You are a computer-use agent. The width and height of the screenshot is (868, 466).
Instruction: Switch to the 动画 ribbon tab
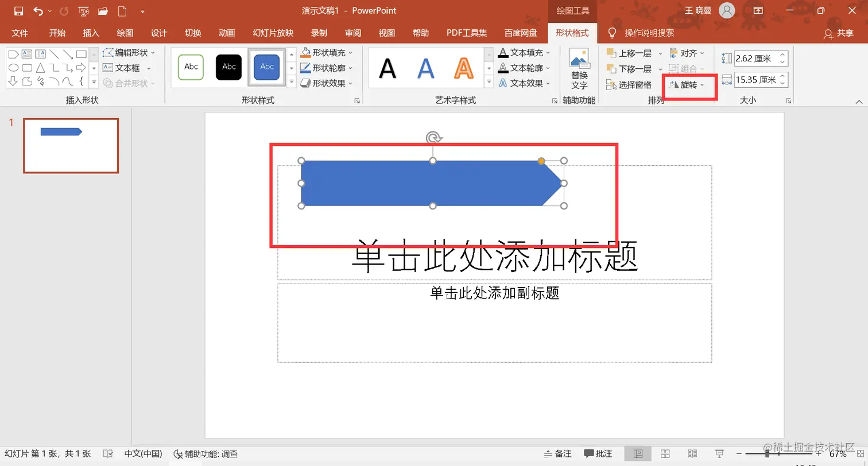227,33
